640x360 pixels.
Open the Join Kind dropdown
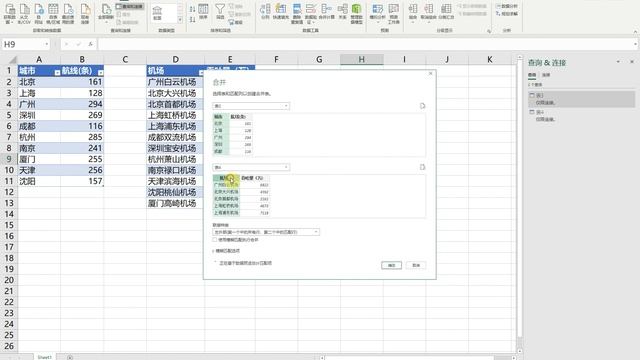click(266, 232)
